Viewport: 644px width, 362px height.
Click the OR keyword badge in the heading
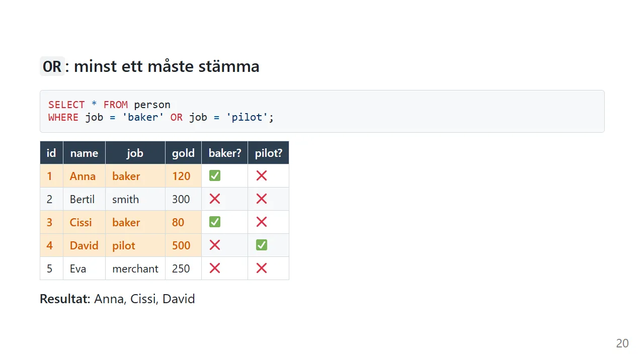click(x=52, y=66)
